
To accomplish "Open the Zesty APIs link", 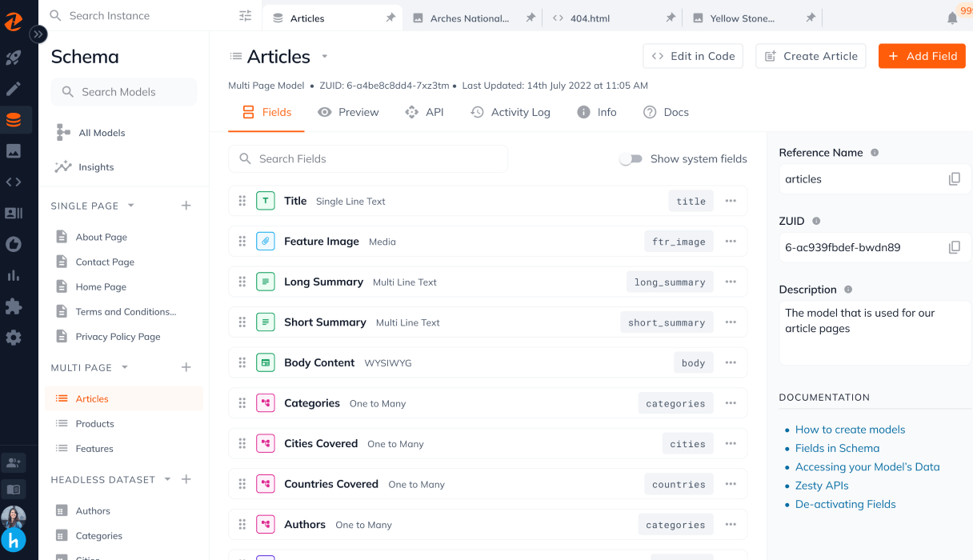I will (822, 486).
